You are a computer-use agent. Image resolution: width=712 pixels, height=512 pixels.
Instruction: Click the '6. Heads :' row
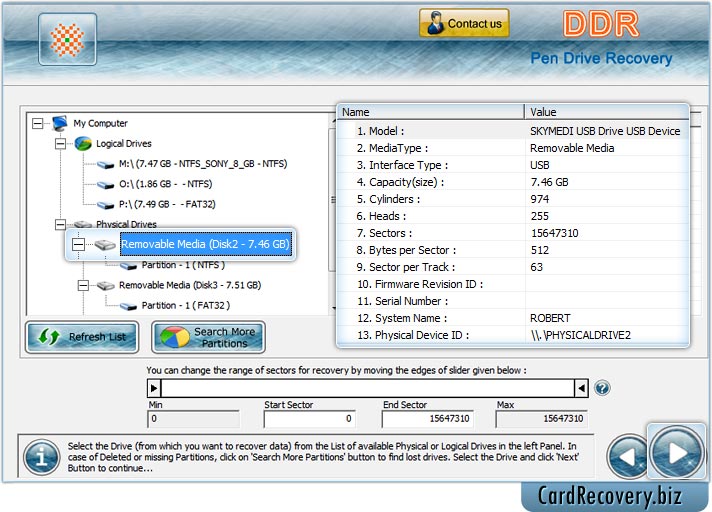(x=513, y=216)
